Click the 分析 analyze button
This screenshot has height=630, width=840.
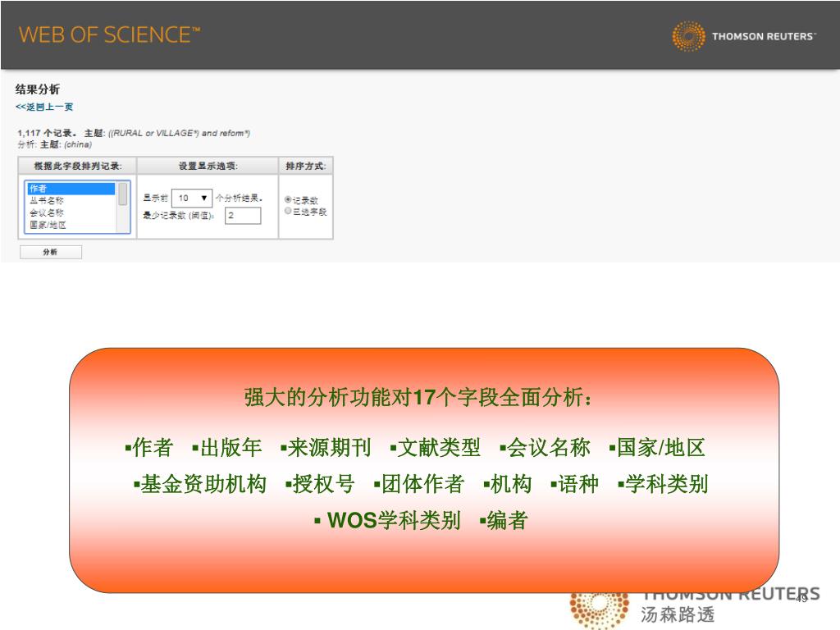coord(51,252)
